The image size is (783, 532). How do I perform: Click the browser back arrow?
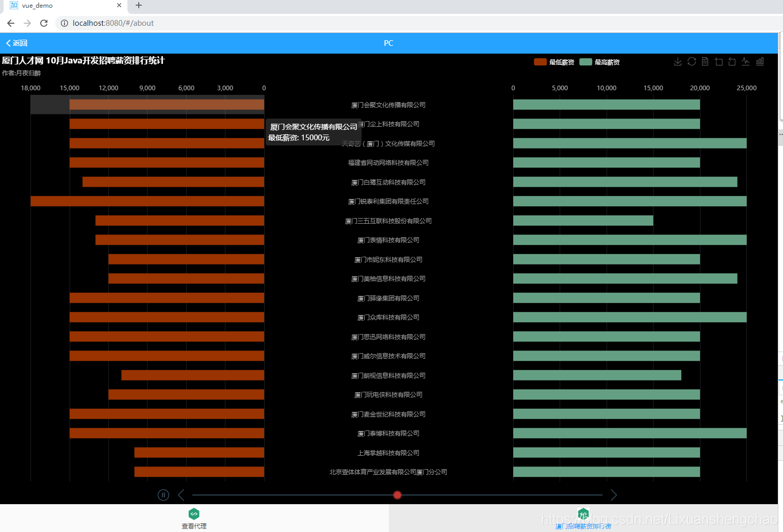[11, 23]
